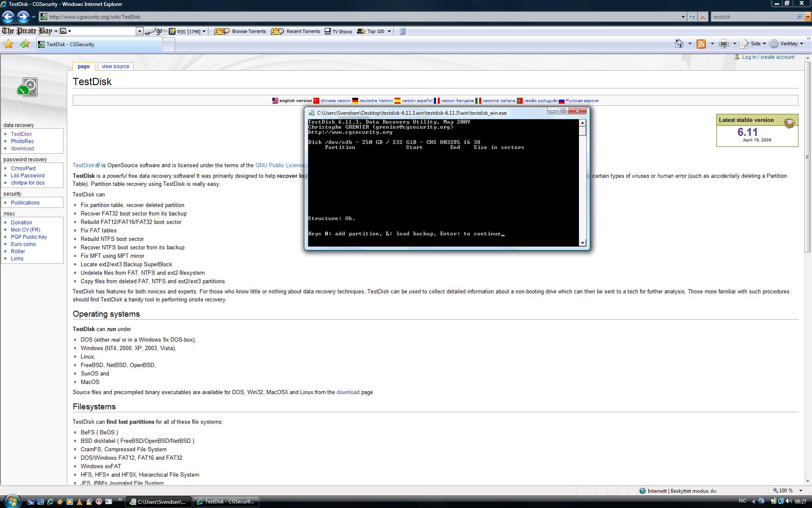This screenshot has width=812, height=508.
Task: Open address bar history dropdown
Action: pos(683,17)
